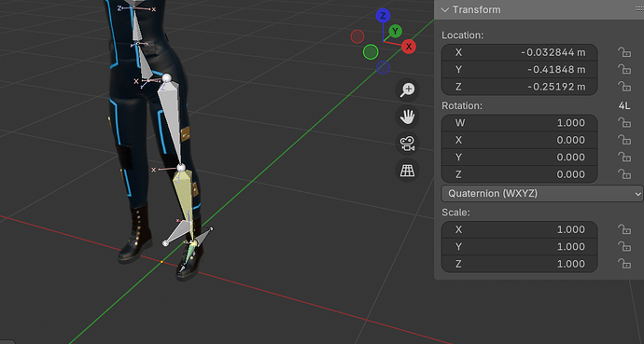The width and height of the screenshot is (644, 344).
Task: Click Location X field -0.032844 m
Action: (x=520, y=52)
